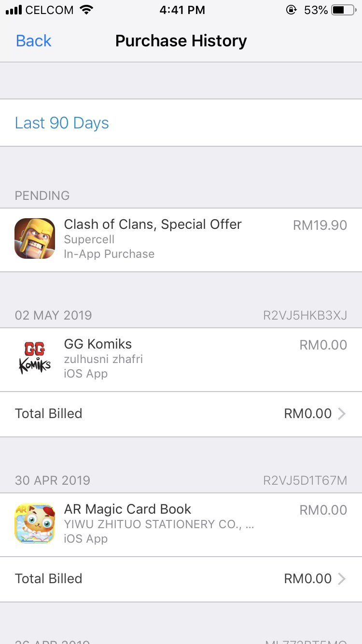Tap the rotation lock status icon

pos(291,10)
